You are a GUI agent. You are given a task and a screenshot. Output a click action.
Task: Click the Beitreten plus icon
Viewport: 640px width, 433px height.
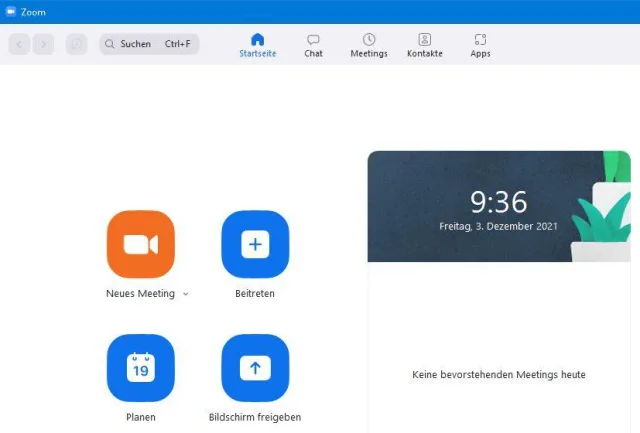pos(255,244)
